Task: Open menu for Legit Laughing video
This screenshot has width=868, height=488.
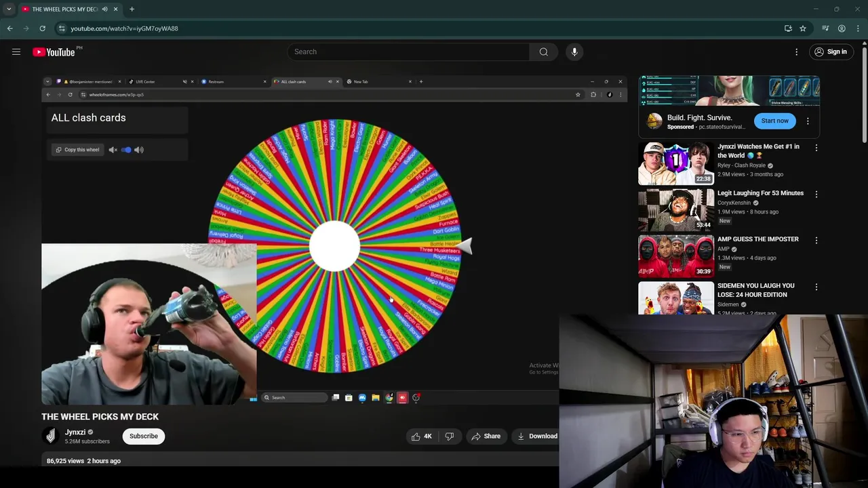Action: [816, 194]
